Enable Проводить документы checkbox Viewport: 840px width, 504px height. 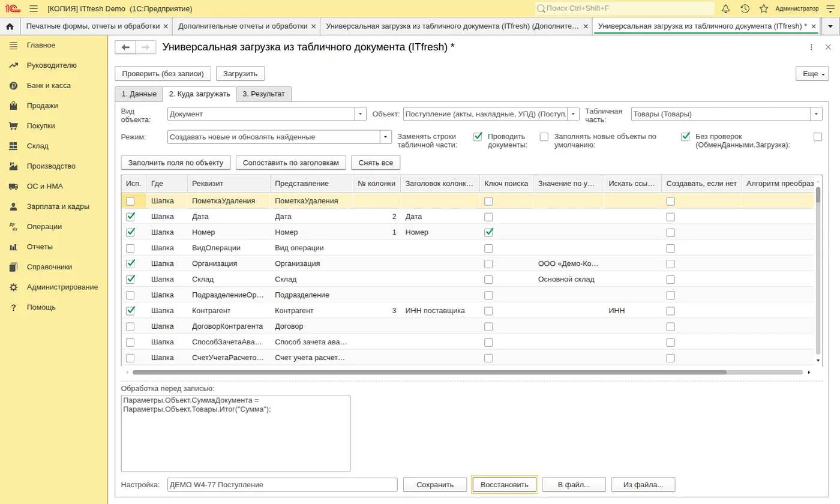point(544,137)
